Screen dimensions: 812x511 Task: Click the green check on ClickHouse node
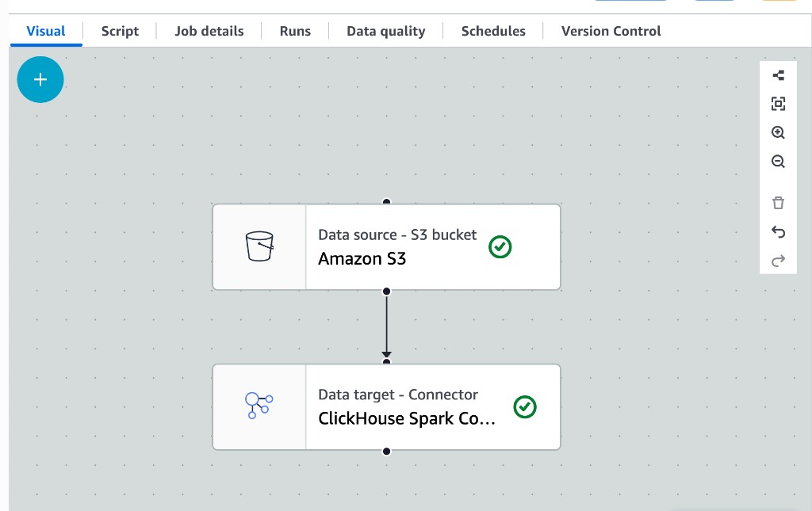point(525,407)
